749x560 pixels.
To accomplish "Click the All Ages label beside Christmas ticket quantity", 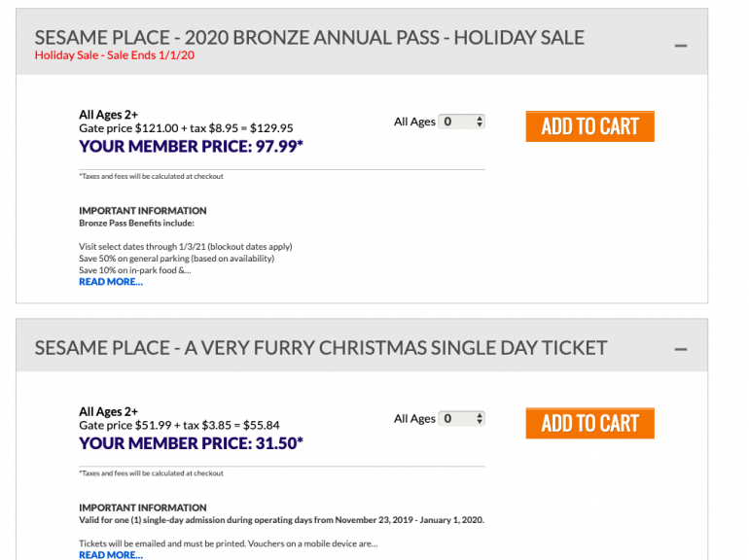I will coord(414,418).
